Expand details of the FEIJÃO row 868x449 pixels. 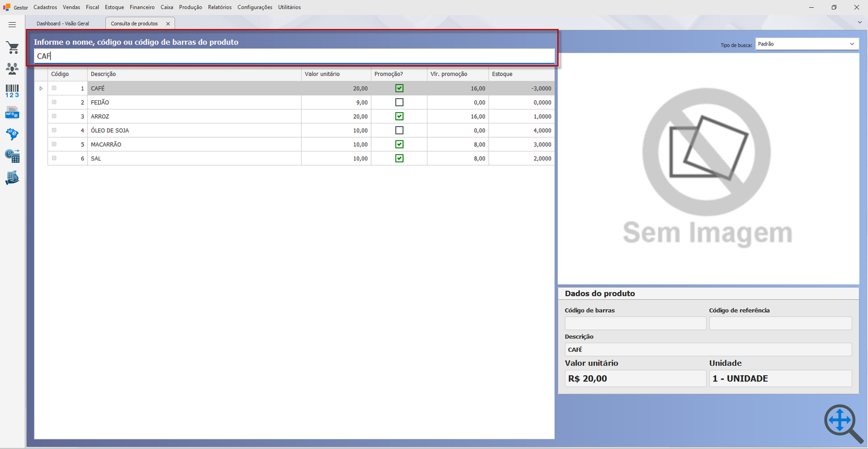coord(54,102)
